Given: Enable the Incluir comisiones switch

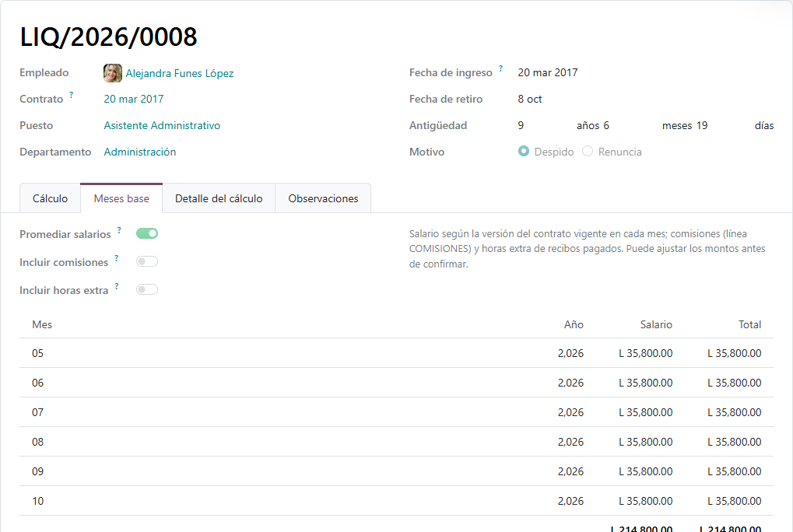Looking at the screenshot, I should click(x=147, y=261).
